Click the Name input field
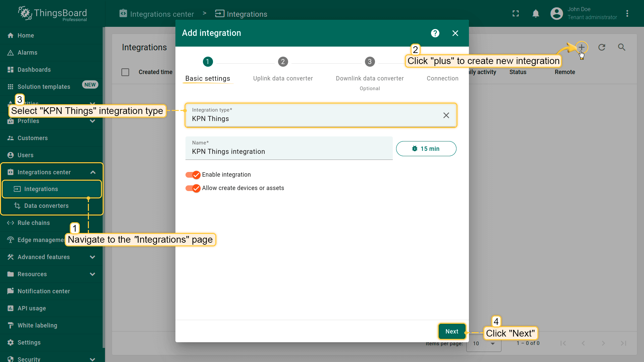 click(x=288, y=152)
